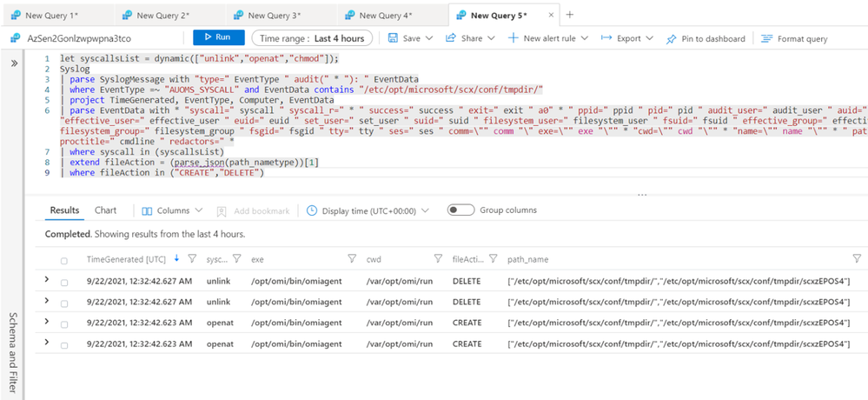The width and height of the screenshot is (868, 400).
Task: Click the Add bookmark button
Action: [254, 210]
